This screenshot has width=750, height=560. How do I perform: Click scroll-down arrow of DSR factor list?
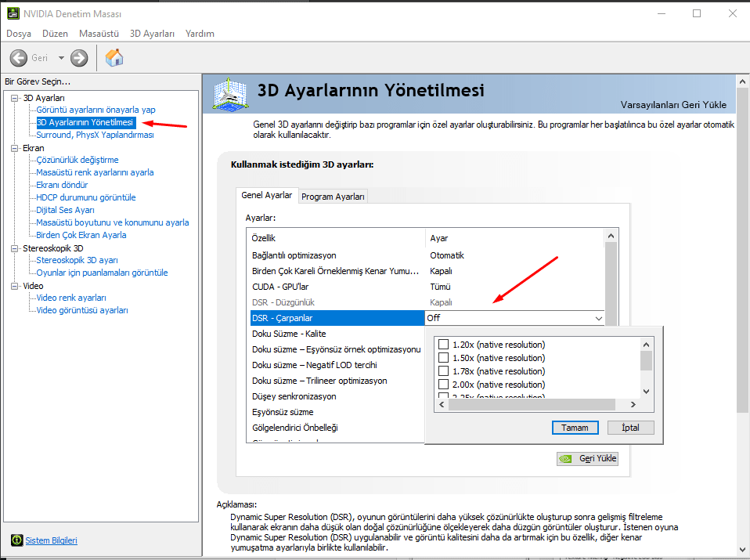point(646,392)
